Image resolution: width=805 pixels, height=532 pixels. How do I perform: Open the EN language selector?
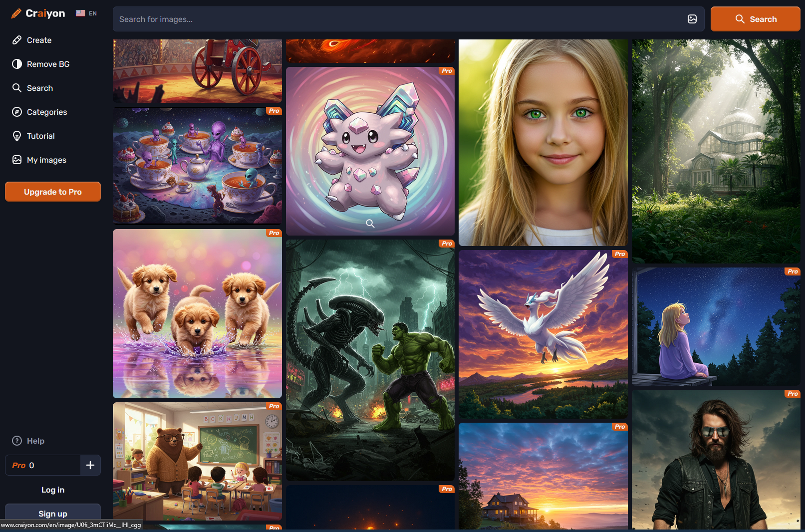[86, 13]
